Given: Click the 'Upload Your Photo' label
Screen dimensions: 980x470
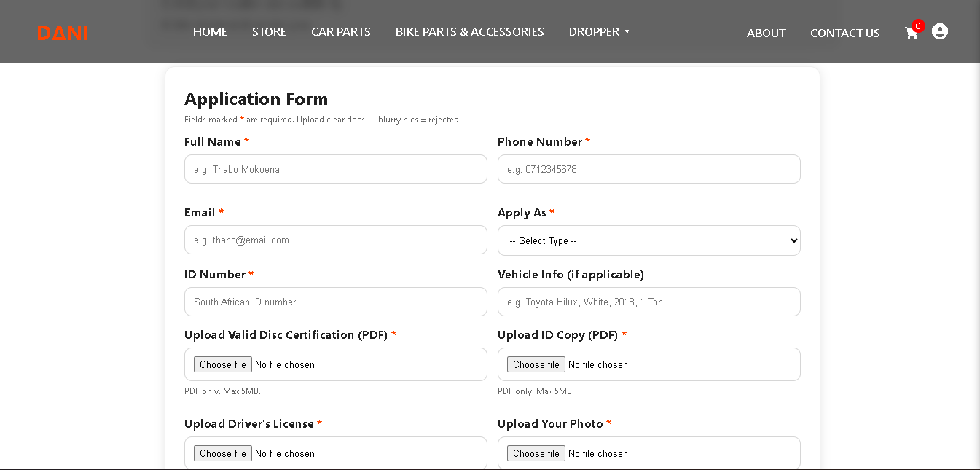Looking at the screenshot, I should coord(554,424).
